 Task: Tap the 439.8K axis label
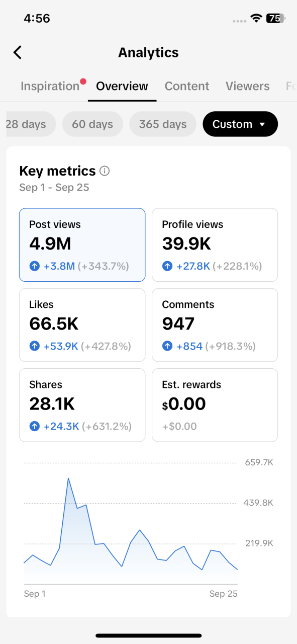(x=259, y=503)
